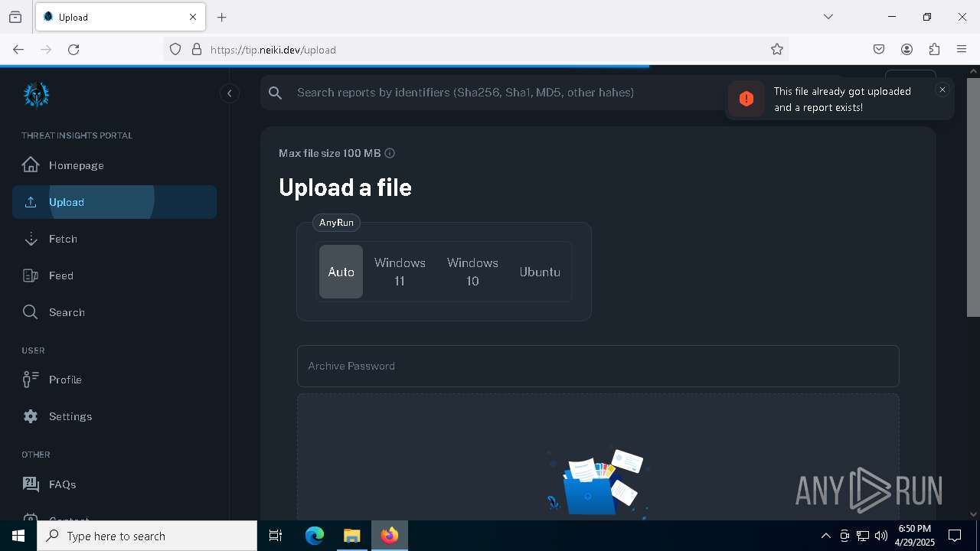Bookmark this page with the star
The height and width of the screenshot is (551, 980).
point(777,50)
